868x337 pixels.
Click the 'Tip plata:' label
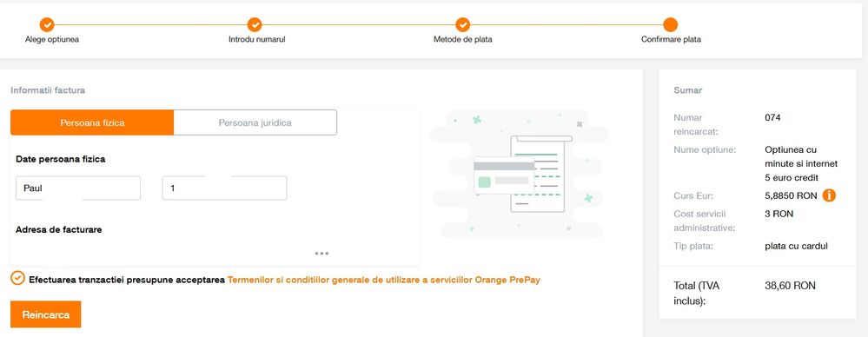click(693, 247)
